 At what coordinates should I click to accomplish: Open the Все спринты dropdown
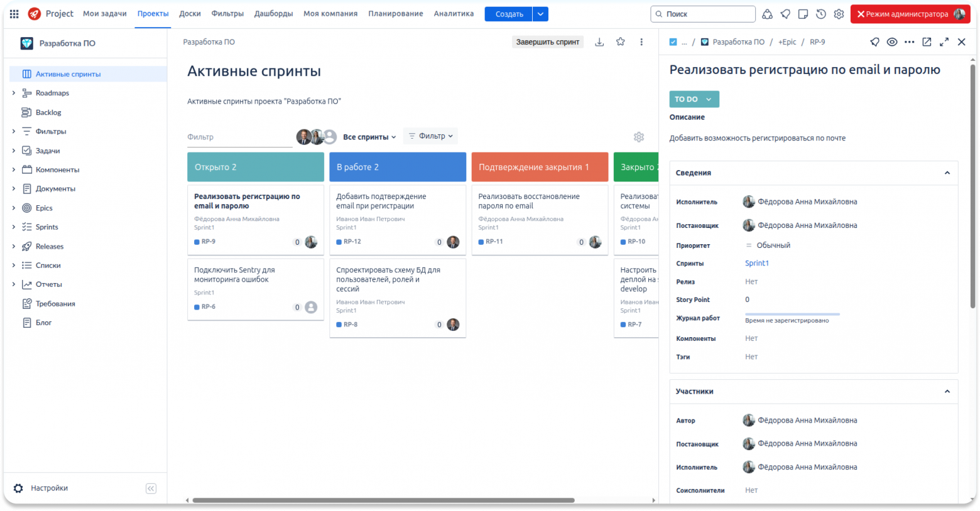(x=369, y=137)
